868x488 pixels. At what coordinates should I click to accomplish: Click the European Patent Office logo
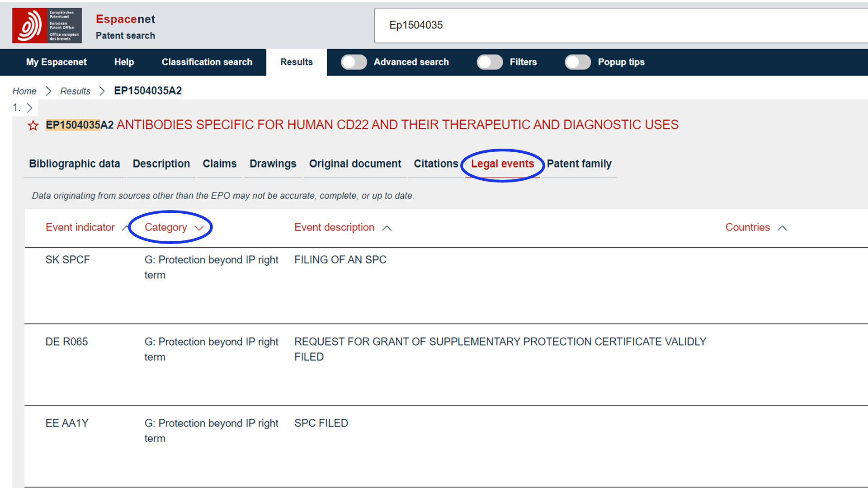[47, 25]
